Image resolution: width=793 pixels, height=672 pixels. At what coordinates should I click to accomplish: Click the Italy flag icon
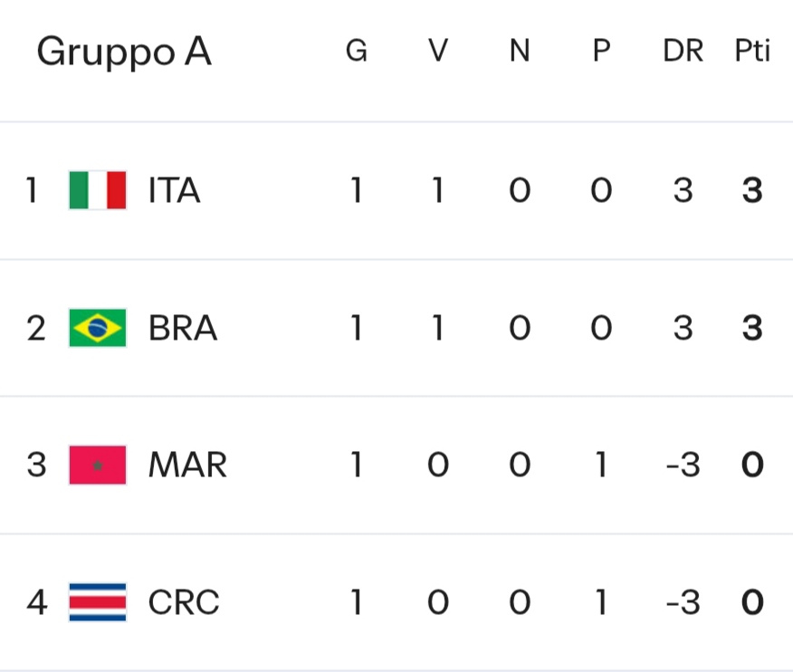tap(98, 191)
